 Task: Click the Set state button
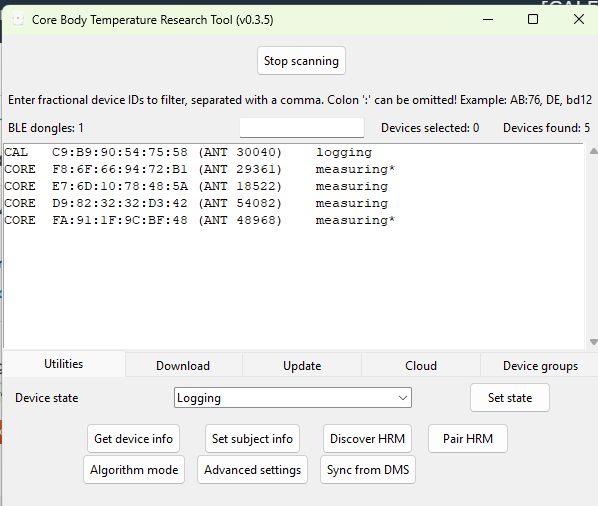[x=510, y=398]
